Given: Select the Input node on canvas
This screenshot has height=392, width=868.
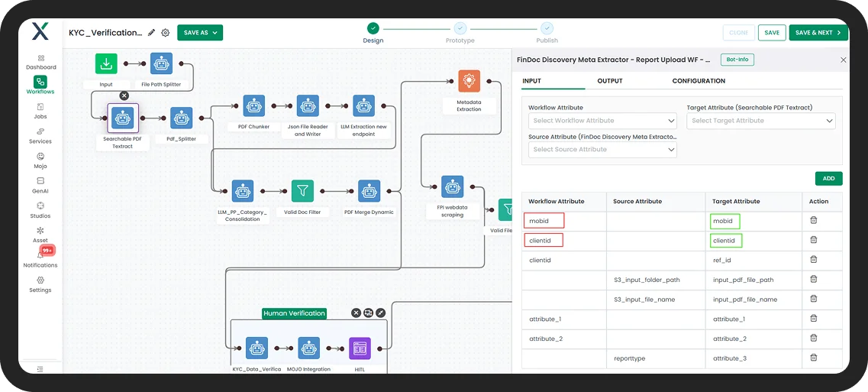Looking at the screenshot, I should click(x=105, y=63).
